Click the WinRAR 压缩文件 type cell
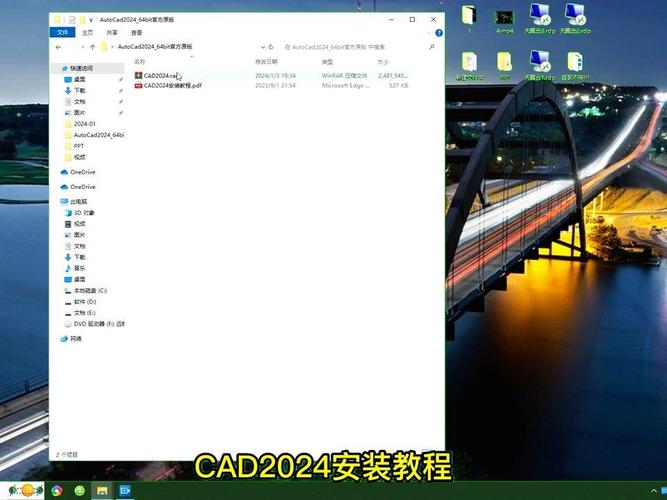 (344, 75)
